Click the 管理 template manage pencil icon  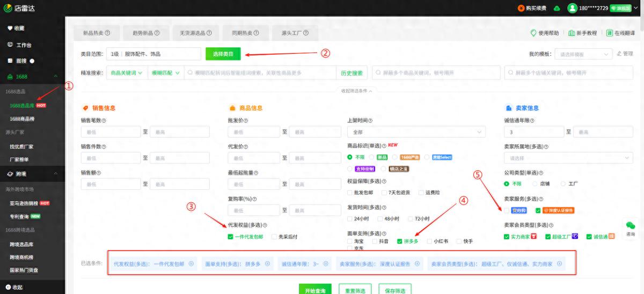(619, 54)
